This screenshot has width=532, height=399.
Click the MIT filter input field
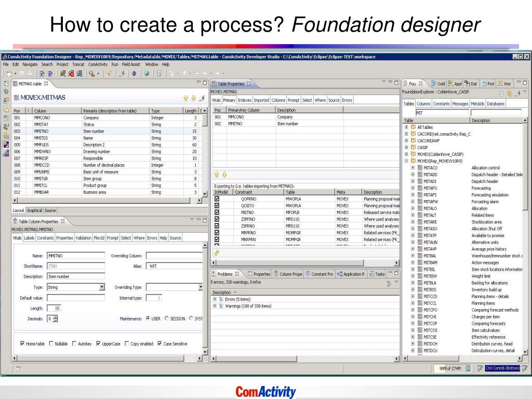pos(442,113)
